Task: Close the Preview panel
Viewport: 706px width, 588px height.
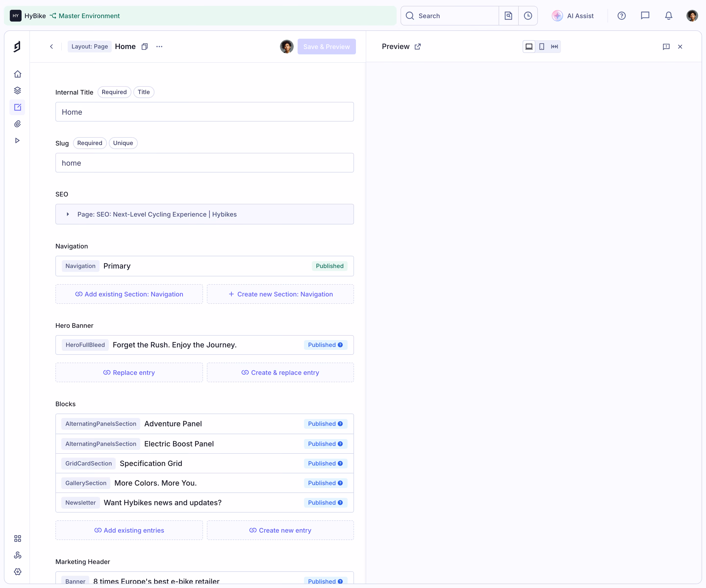Action: click(x=680, y=47)
